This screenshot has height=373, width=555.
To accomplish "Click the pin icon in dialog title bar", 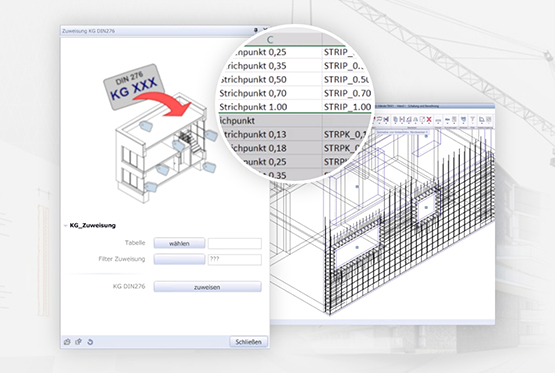I will 256,30.
